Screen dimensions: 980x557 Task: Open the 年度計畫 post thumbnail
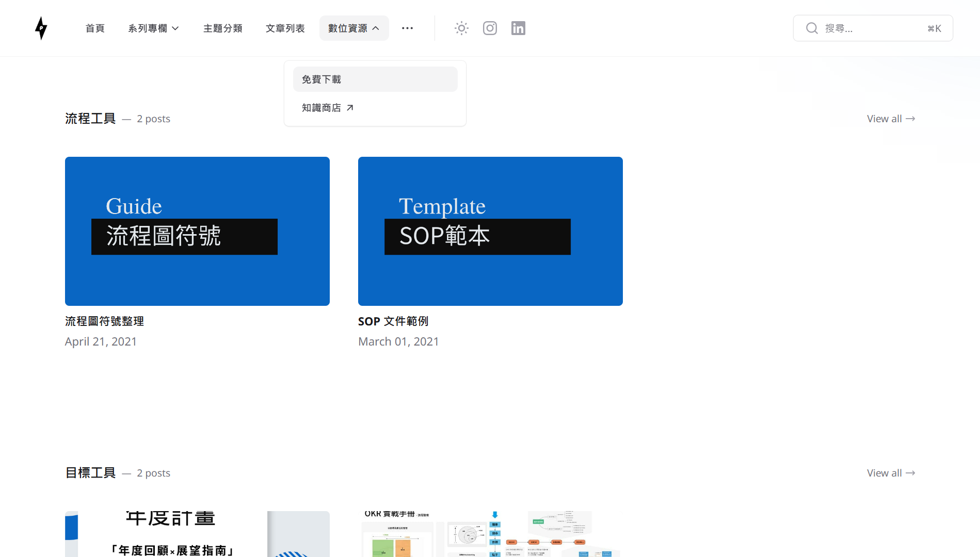[x=197, y=534]
